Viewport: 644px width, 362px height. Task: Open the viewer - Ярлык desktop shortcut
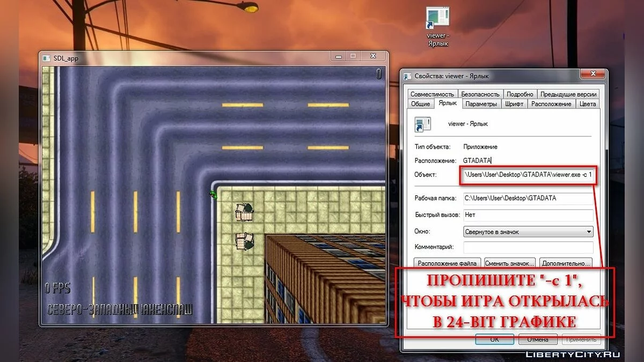(x=437, y=20)
